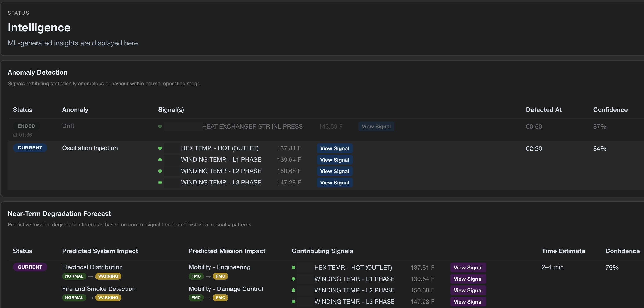Viewport: 644px width, 308px height.
Task: View Signal for WINDING TEMP L1 PHASE anomaly row
Action: [x=335, y=160]
